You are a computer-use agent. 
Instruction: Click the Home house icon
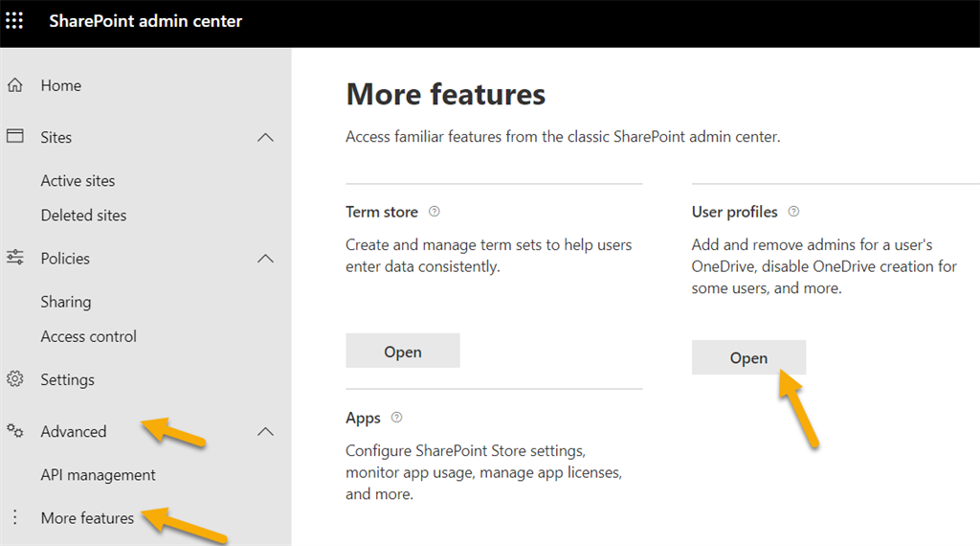[x=15, y=85]
